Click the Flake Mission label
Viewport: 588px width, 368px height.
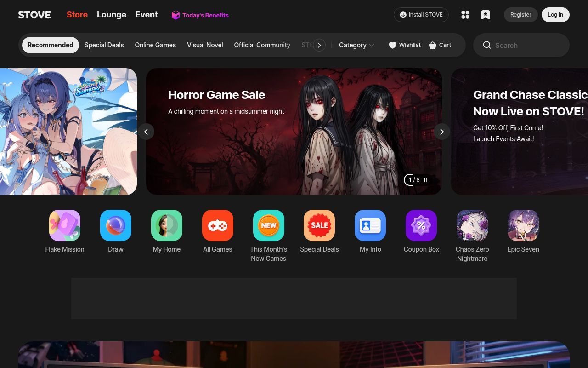pos(65,249)
